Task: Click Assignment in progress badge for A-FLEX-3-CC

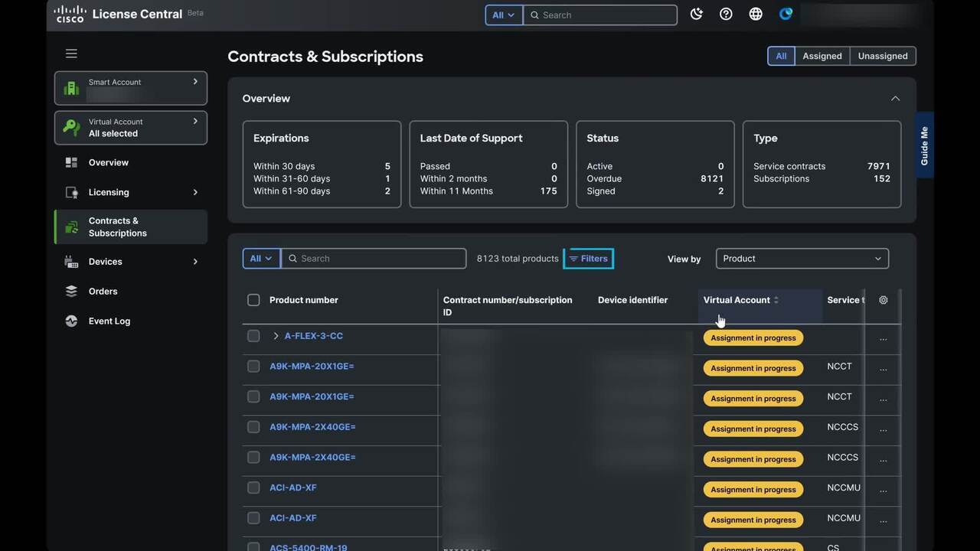Action: coord(753,337)
